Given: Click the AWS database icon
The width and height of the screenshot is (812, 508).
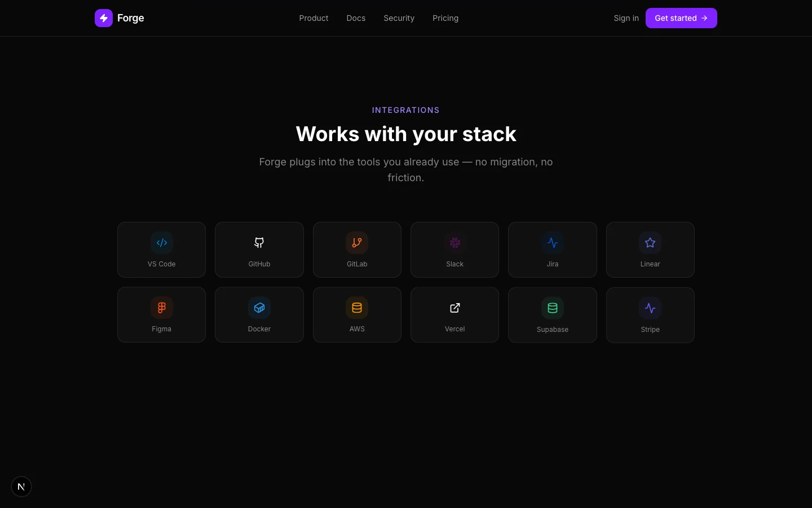Looking at the screenshot, I should click(x=357, y=308).
